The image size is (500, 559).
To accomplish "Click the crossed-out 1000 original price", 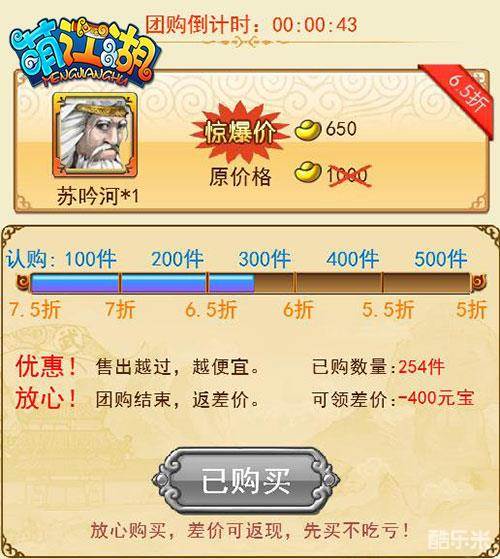I will [x=349, y=175].
